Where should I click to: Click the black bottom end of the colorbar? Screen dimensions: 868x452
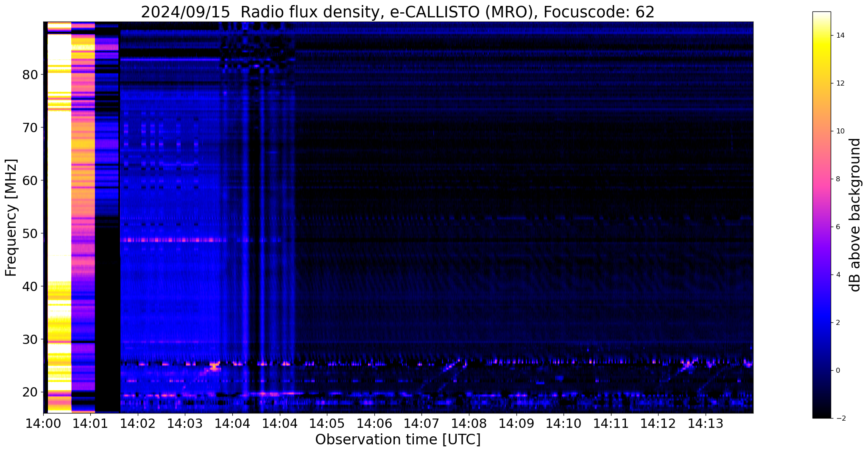pyautogui.click(x=821, y=415)
